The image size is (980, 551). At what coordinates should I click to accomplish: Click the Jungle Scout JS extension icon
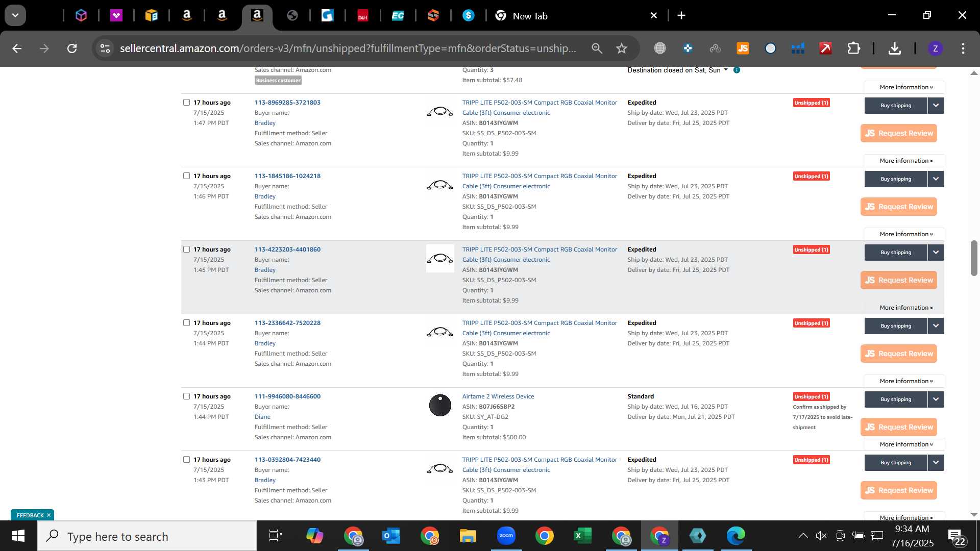[743, 48]
